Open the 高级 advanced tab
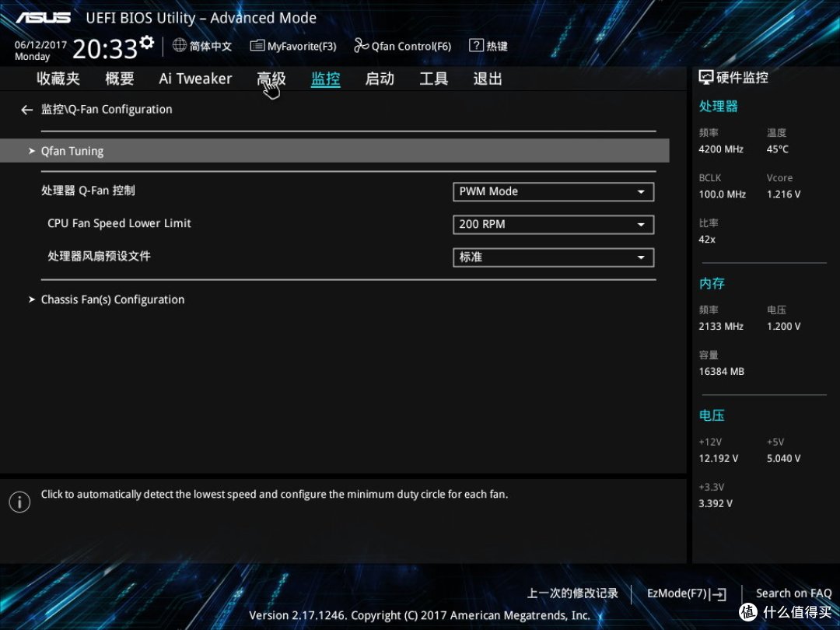840x630 pixels. click(x=271, y=79)
